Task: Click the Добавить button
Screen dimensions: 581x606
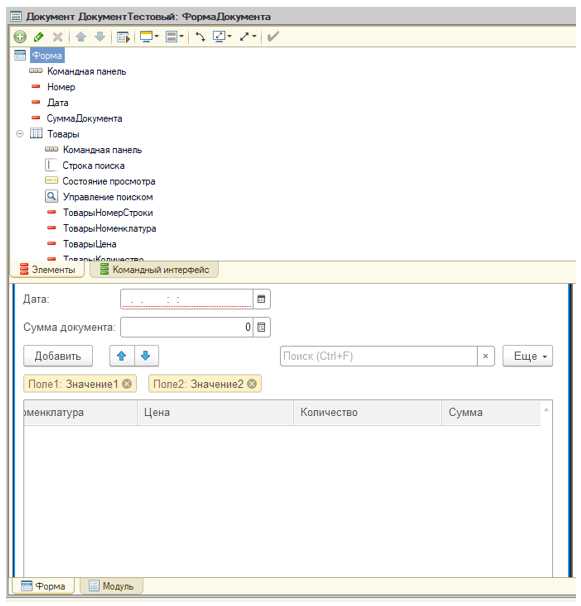Action: click(x=58, y=356)
